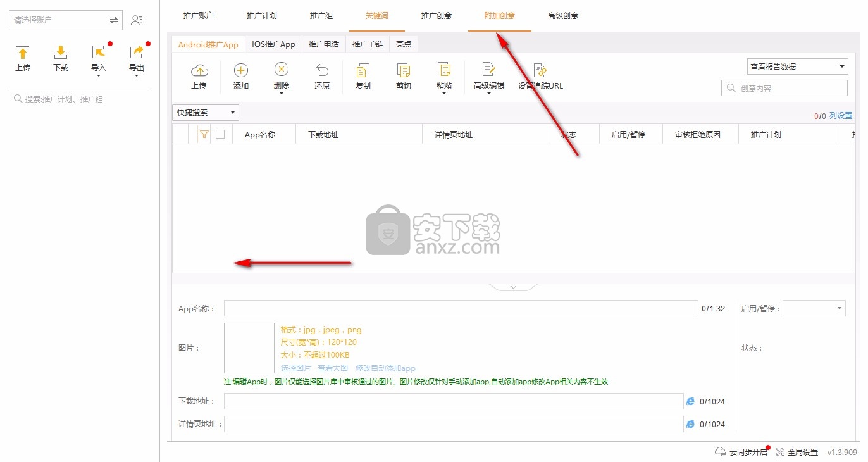This screenshot has width=868, height=462.
Task: Click the 创意内容 search field
Action: [784, 88]
